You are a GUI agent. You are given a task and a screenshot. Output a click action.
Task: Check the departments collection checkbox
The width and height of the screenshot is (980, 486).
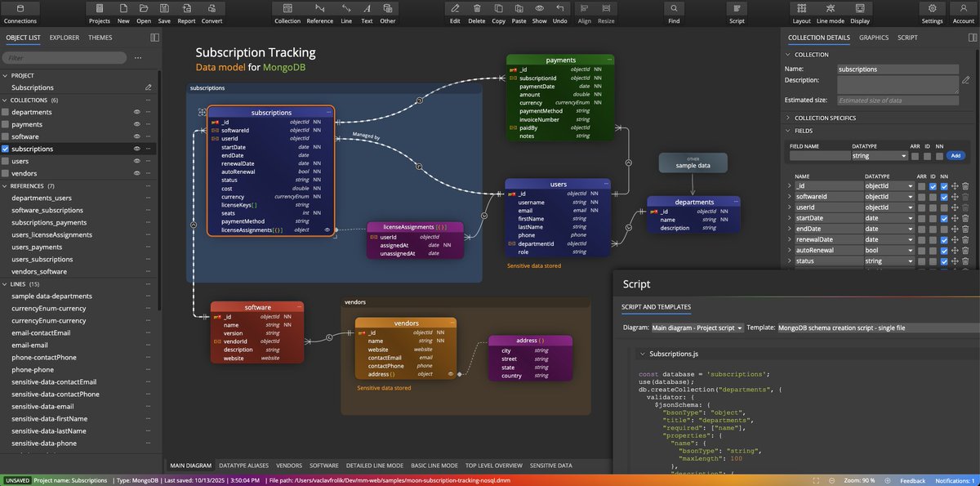point(6,112)
